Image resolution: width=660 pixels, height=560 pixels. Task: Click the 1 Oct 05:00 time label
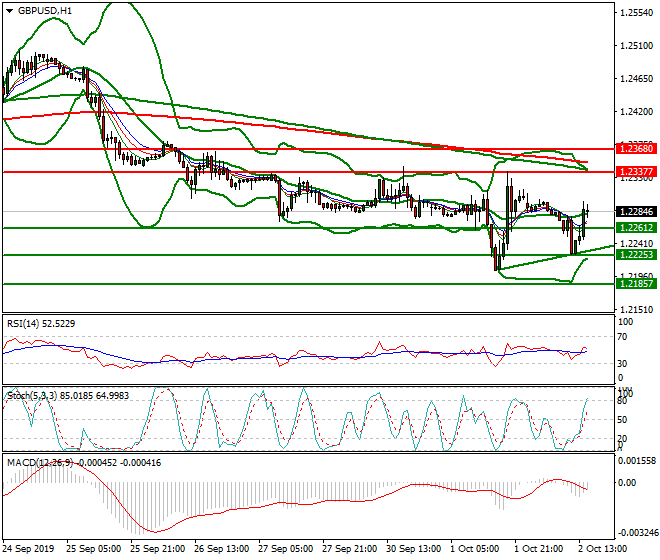pos(474,549)
